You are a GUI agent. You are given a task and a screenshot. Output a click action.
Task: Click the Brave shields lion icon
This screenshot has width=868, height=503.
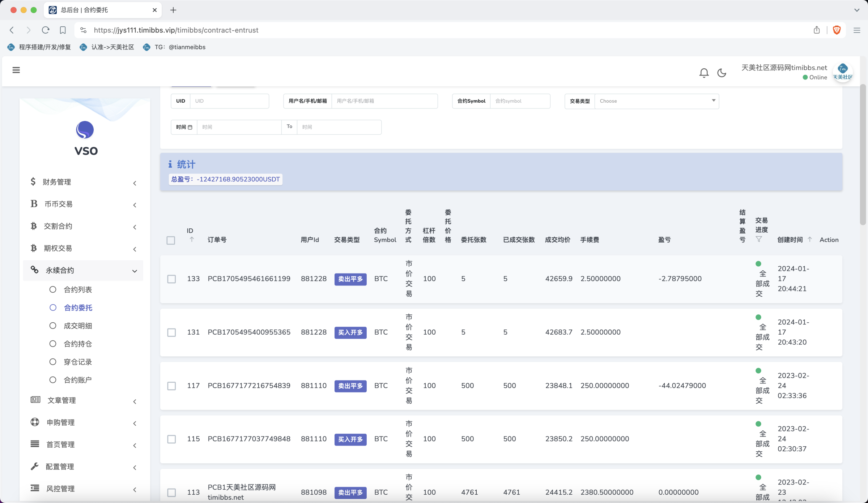[837, 30]
